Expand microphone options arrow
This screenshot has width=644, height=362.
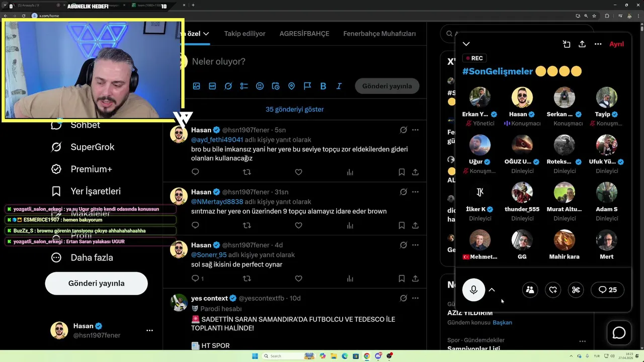point(492,290)
